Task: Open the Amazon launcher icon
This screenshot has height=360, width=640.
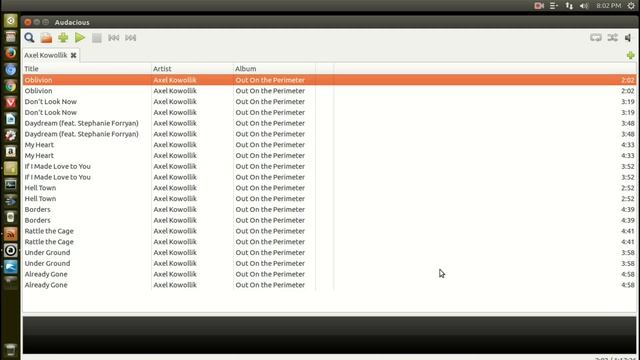Action: coord(11,151)
